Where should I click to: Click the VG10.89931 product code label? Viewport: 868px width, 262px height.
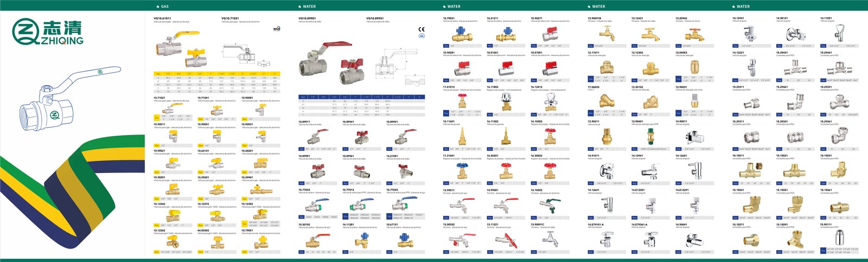[375, 18]
